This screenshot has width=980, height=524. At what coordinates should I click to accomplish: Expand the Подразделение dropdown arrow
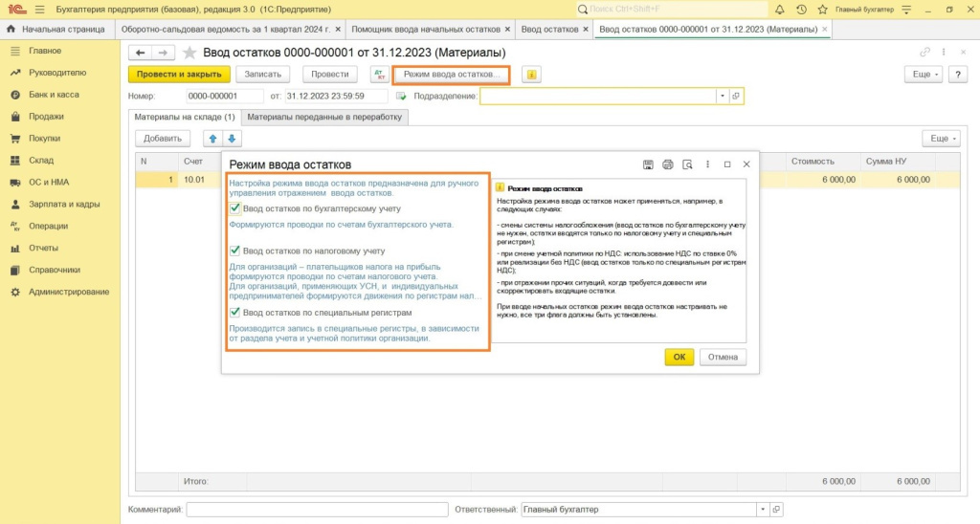[x=722, y=97]
